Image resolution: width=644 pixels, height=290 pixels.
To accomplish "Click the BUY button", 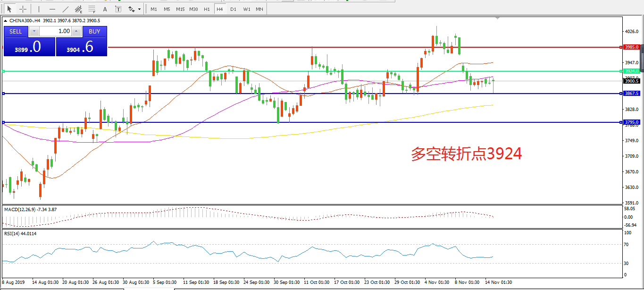I will (x=94, y=31).
